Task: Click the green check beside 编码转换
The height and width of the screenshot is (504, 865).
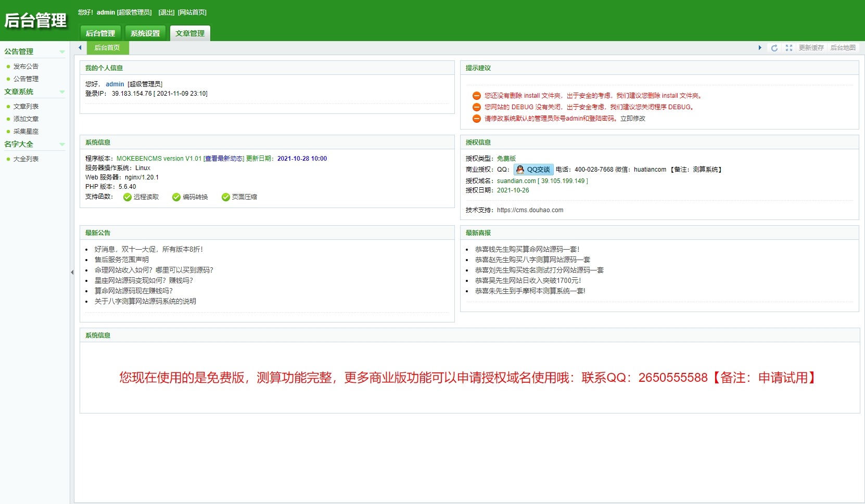Action: pos(176,197)
